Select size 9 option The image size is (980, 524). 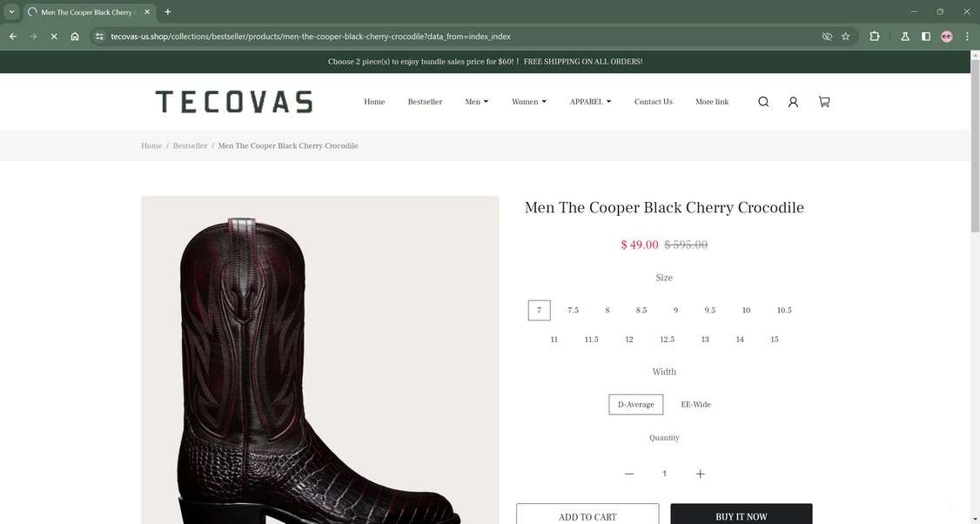pos(675,310)
